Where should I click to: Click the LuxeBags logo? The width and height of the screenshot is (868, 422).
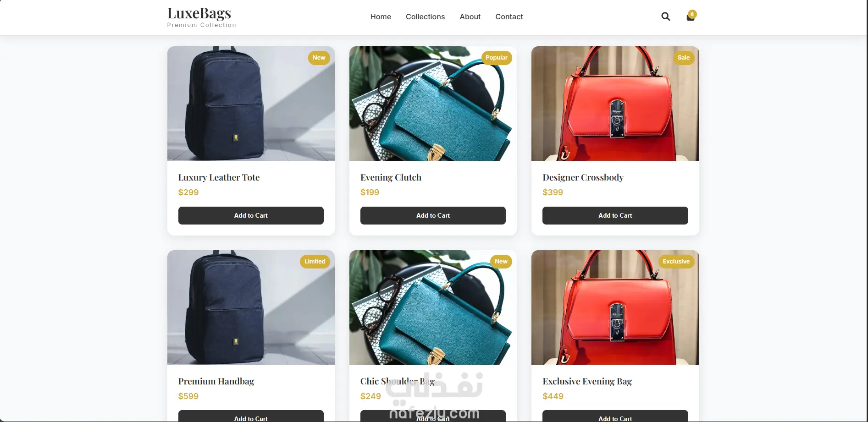201,17
